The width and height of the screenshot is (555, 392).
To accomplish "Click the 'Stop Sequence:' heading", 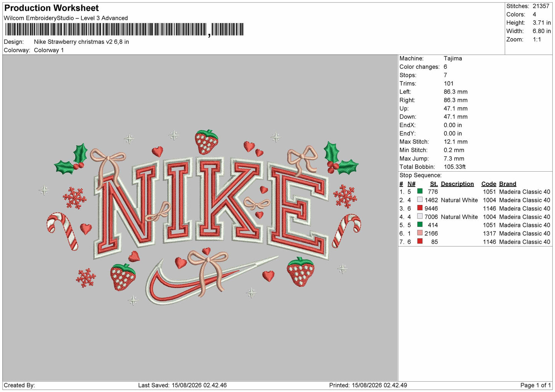I will 421,175.
